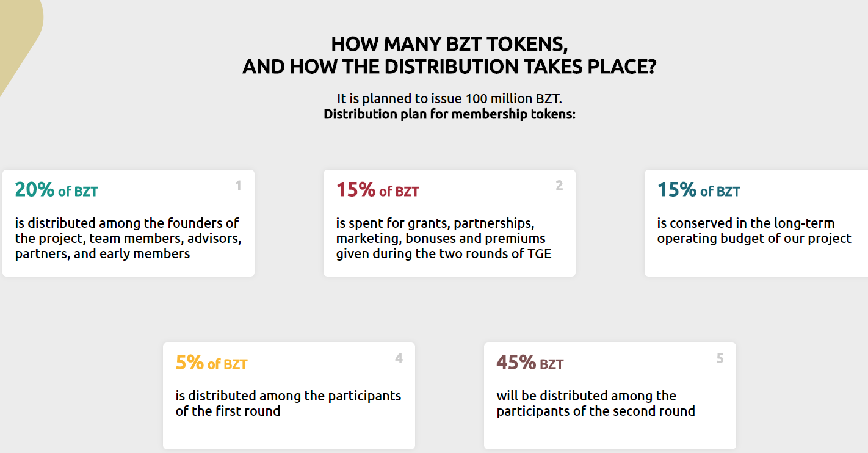
Task: Click the grants and partnerships description text
Action: 444,239
